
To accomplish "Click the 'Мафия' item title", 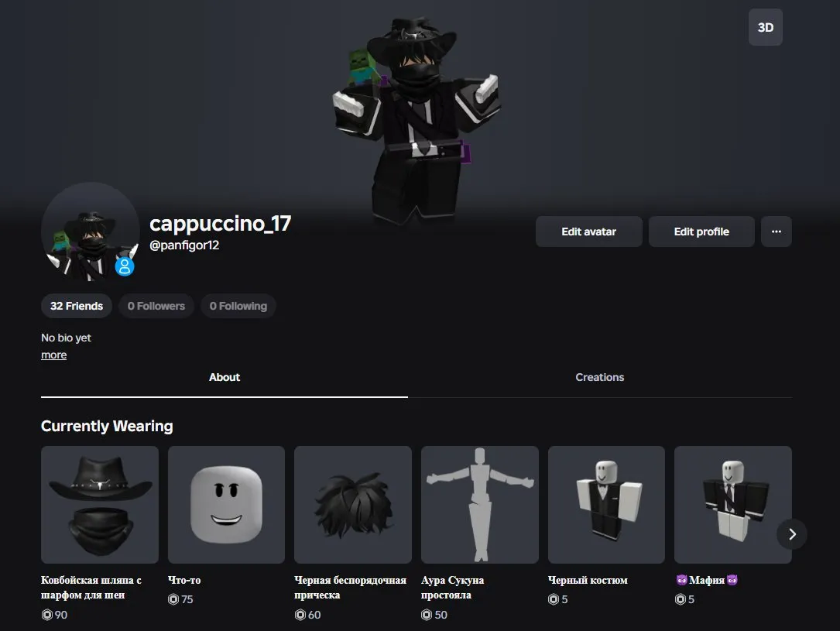I will [707, 580].
